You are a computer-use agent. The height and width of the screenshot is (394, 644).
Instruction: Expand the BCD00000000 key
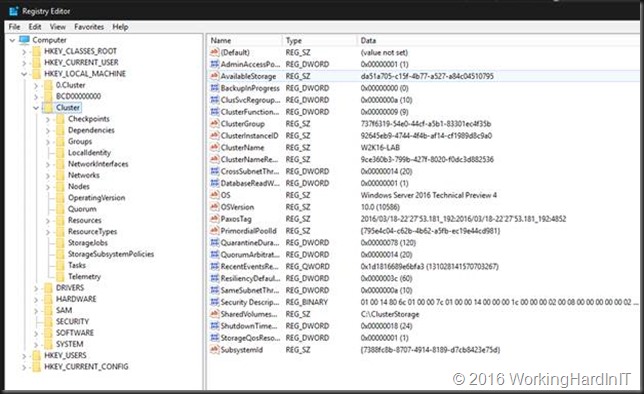point(36,97)
